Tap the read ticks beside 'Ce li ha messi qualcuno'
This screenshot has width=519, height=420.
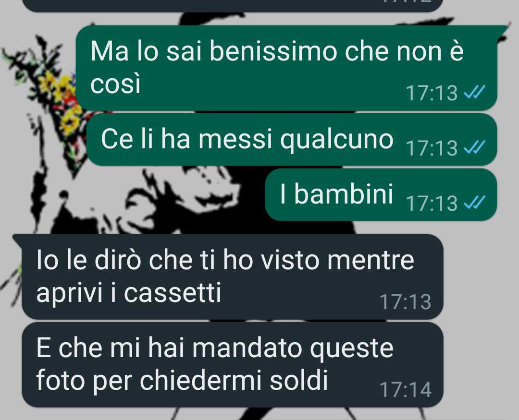pos(474,147)
